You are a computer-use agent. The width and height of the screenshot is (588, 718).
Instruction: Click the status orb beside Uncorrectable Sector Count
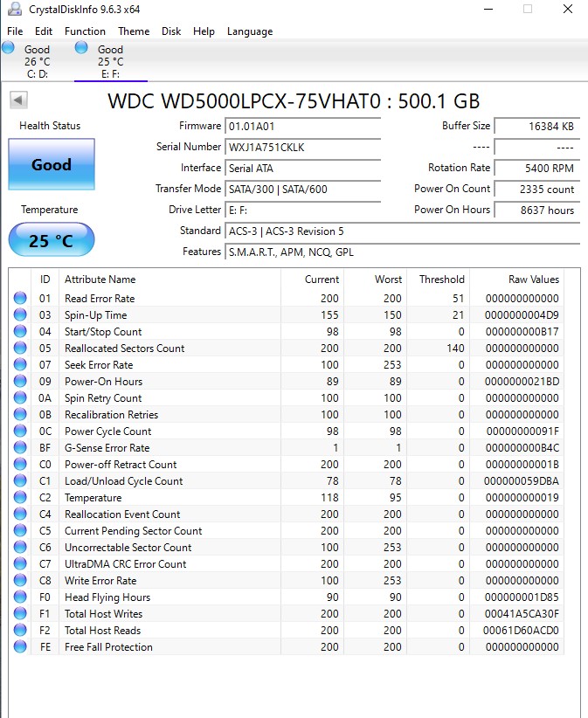[x=20, y=547]
